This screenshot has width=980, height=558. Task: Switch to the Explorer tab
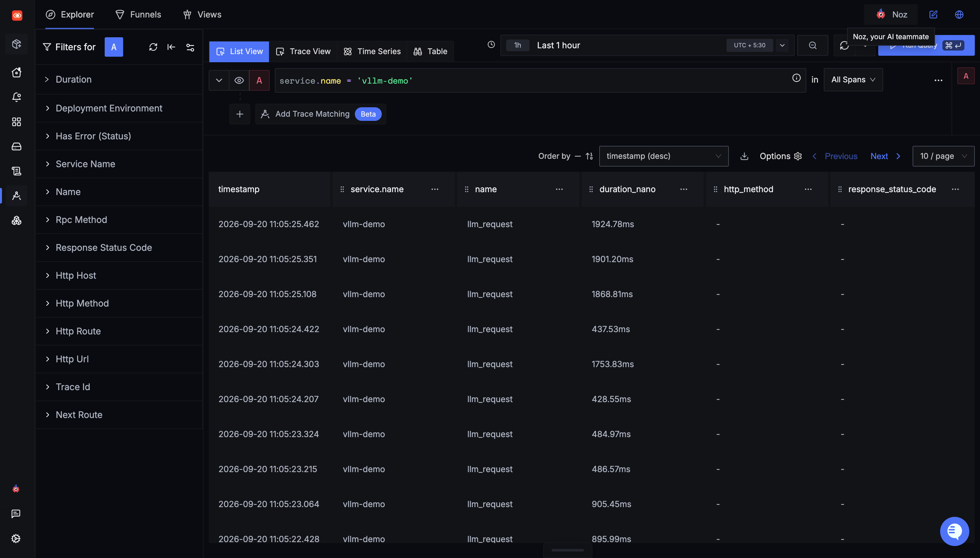tap(70, 15)
